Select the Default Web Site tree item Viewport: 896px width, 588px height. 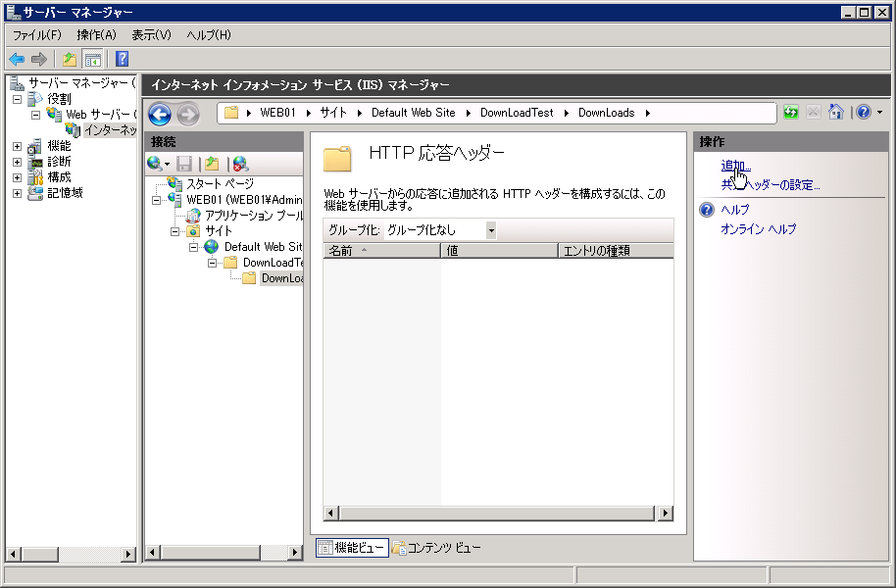click(x=263, y=247)
